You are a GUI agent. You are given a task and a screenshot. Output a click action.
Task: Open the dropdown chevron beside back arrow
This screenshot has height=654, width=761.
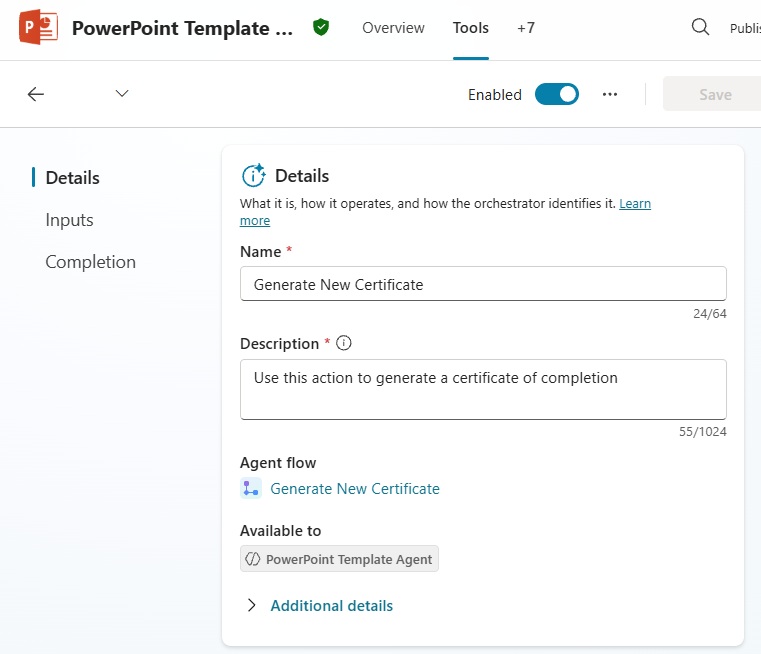coord(122,94)
